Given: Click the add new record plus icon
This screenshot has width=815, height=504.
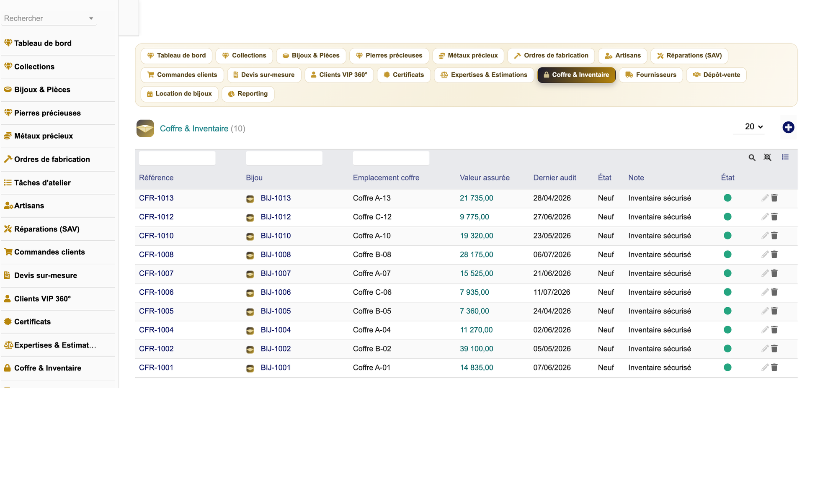Looking at the screenshot, I should [788, 127].
